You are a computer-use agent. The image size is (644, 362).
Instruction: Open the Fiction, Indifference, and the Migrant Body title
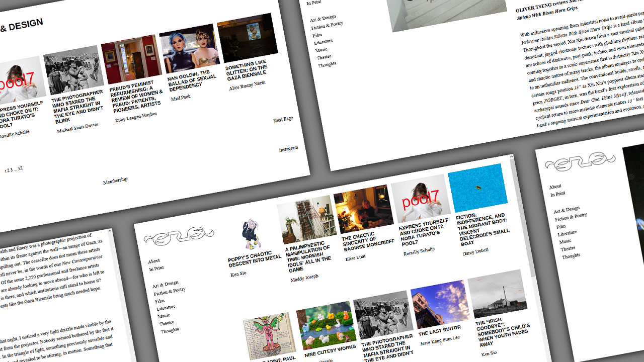pos(482,229)
